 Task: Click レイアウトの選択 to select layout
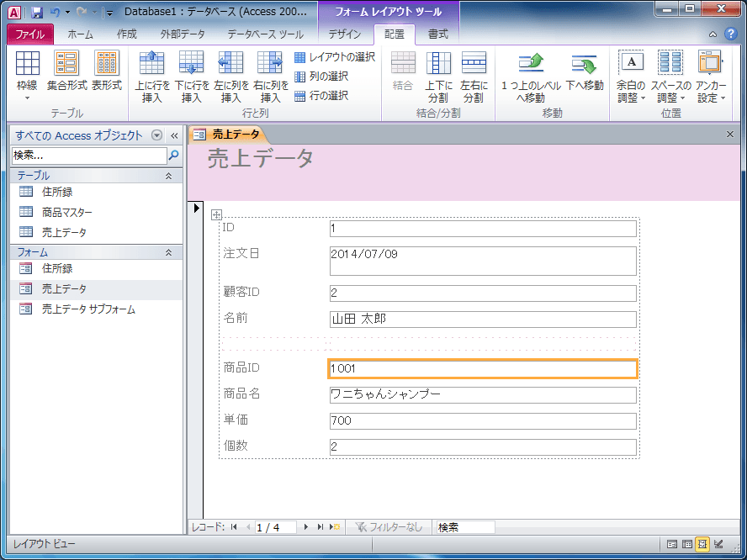pyautogui.click(x=335, y=57)
